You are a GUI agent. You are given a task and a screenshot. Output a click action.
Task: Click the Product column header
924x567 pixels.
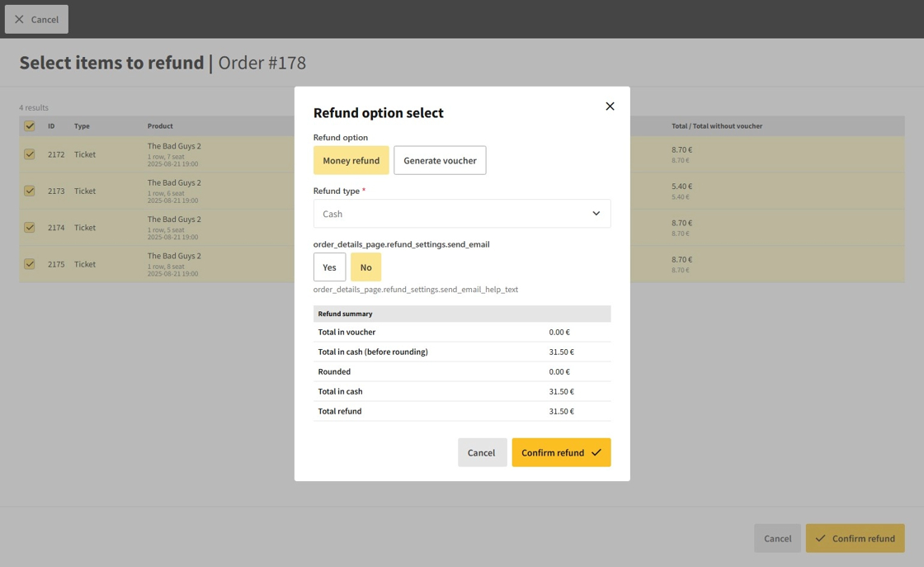point(160,126)
